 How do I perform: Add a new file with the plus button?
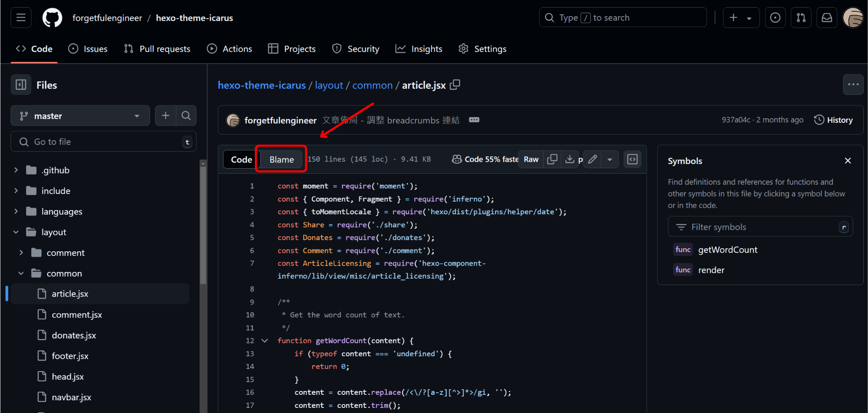point(165,116)
